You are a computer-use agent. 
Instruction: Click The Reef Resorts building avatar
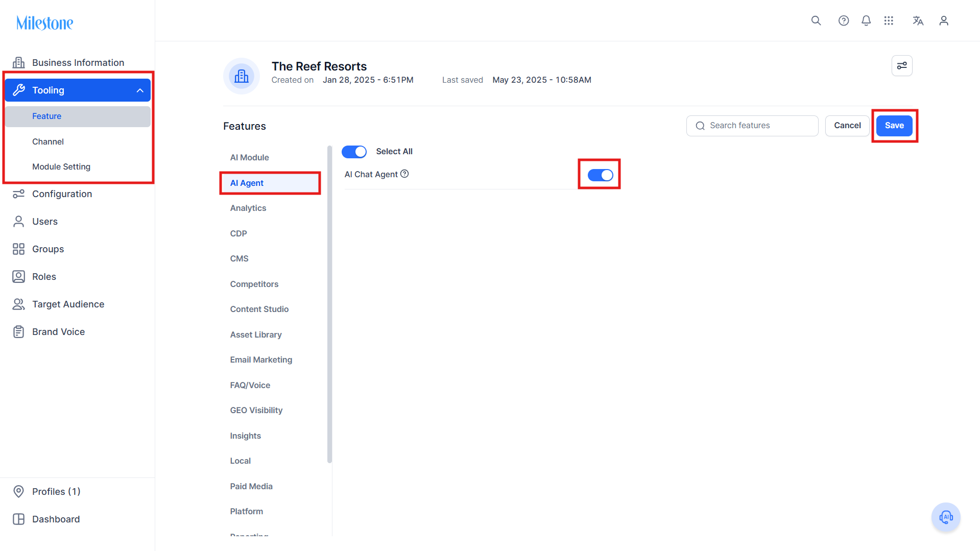point(242,76)
